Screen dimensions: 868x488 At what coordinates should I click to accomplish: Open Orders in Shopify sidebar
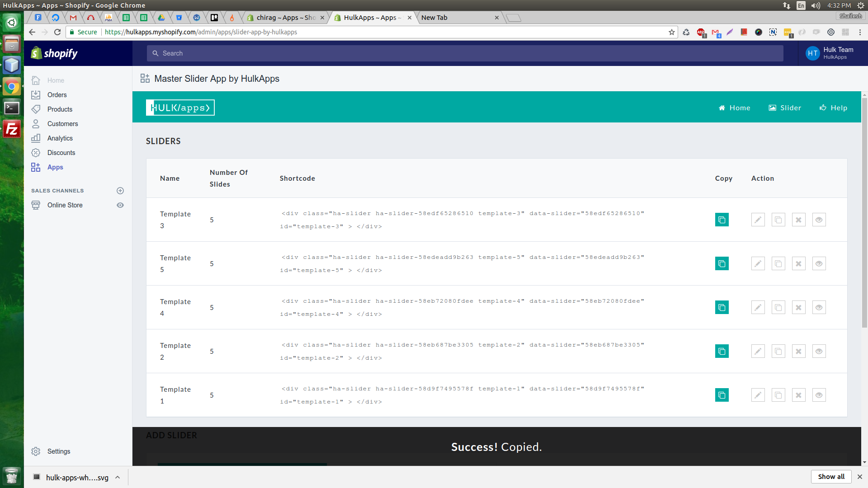click(x=49, y=95)
